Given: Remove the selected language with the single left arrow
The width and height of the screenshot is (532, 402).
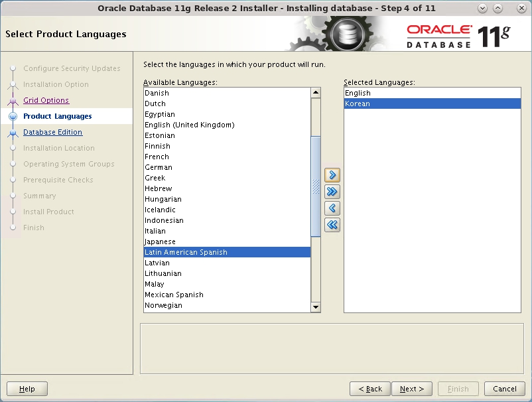Looking at the screenshot, I should coord(332,208).
